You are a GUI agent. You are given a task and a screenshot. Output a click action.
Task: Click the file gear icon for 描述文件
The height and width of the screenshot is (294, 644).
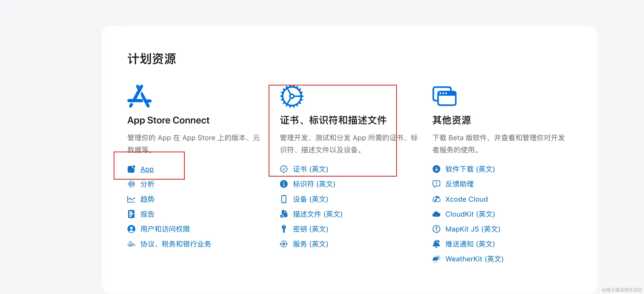pyautogui.click(x=284, y=214)
